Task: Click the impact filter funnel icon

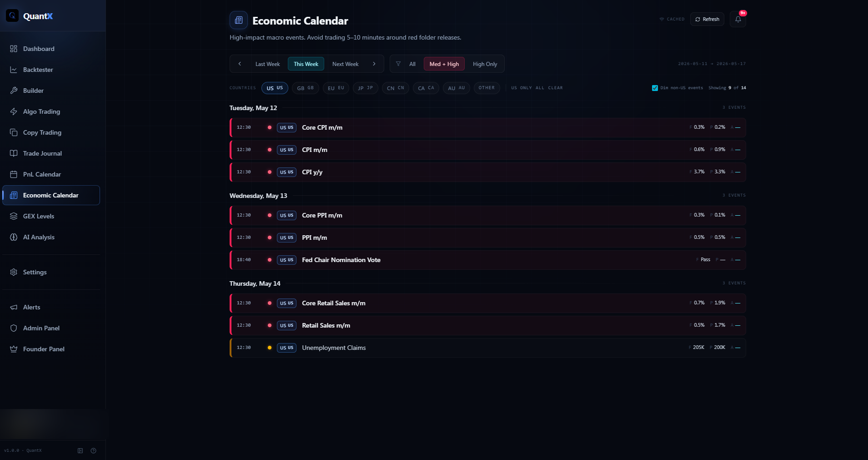Action: pos(398,64)
